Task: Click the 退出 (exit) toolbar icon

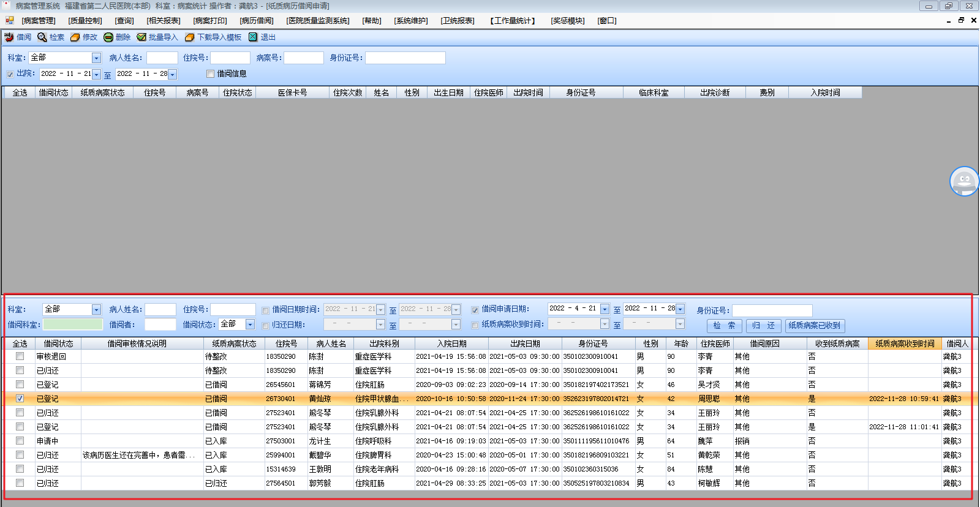Action: [x=253, y=37]
